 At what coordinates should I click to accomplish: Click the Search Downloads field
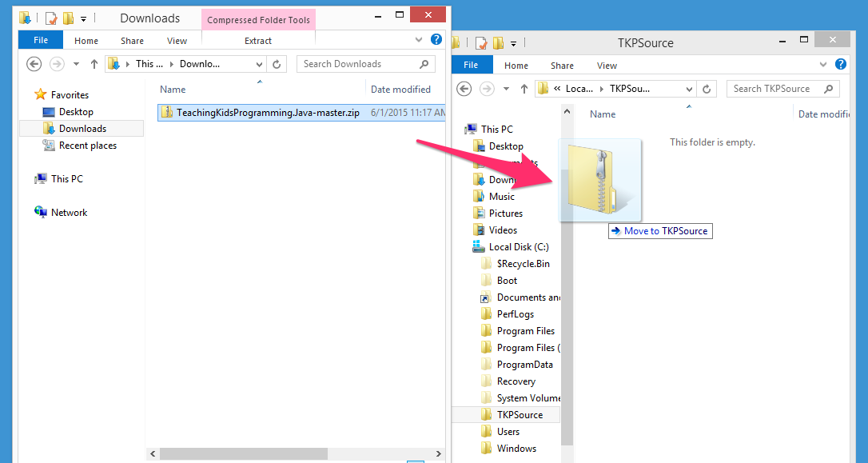[360, 64]
